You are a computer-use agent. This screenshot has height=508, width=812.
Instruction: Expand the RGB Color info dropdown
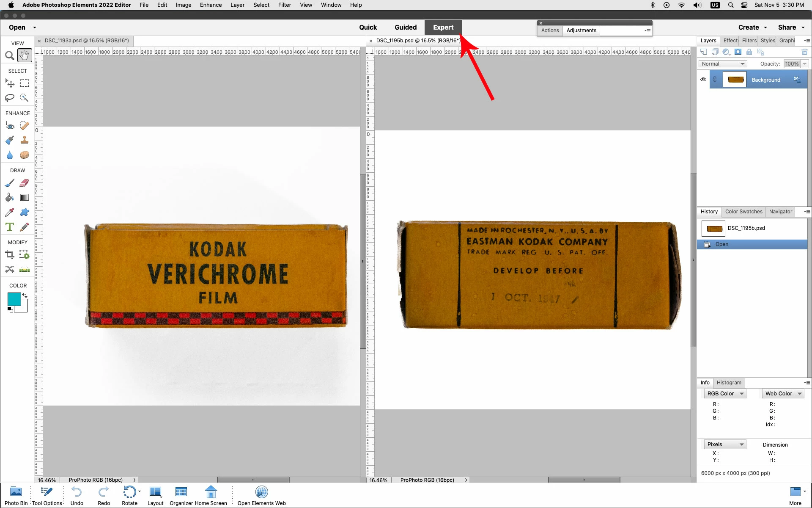[725, 394]
